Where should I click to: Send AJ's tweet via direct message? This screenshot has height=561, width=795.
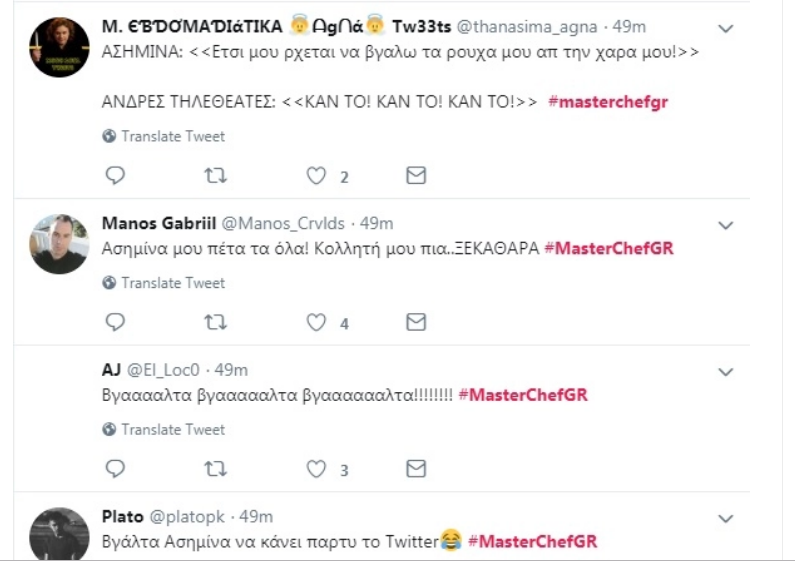point(416,468)
